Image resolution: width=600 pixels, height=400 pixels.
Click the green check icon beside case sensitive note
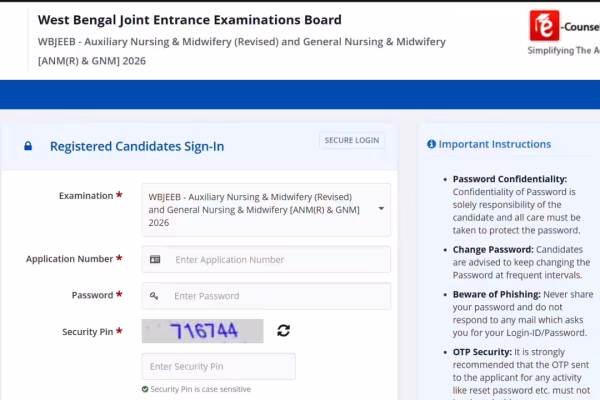145,389
